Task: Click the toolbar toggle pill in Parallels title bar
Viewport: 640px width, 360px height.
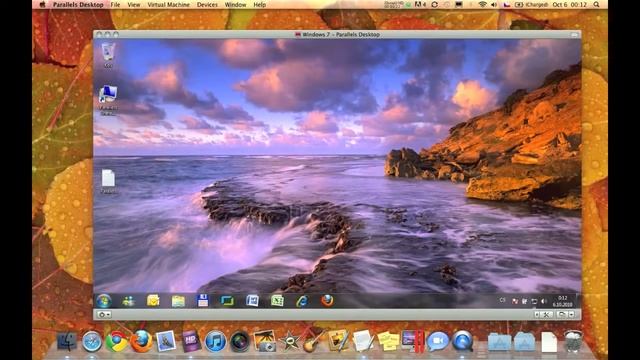Action: (574, 35)
